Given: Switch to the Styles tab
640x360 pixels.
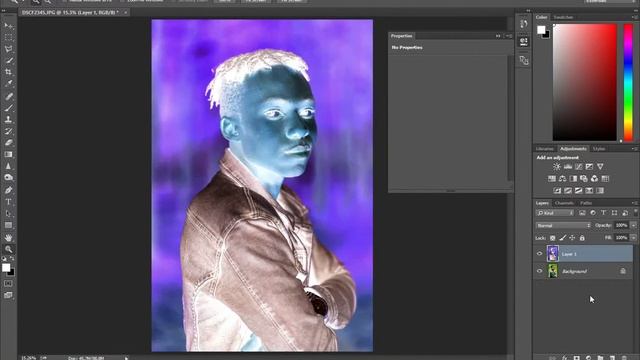Looking at the screenshot, I should 599,149.
